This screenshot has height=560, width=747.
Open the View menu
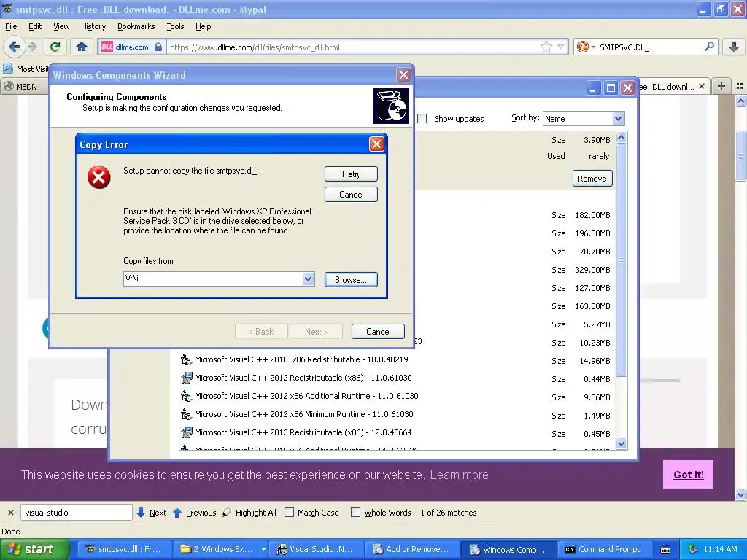point(61,26)
